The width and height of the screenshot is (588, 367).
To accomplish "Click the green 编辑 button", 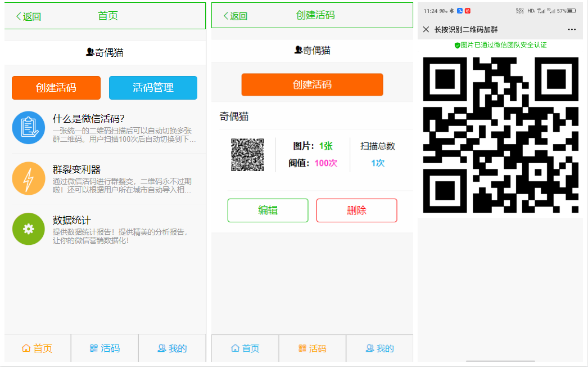I will tap(268, 211).
